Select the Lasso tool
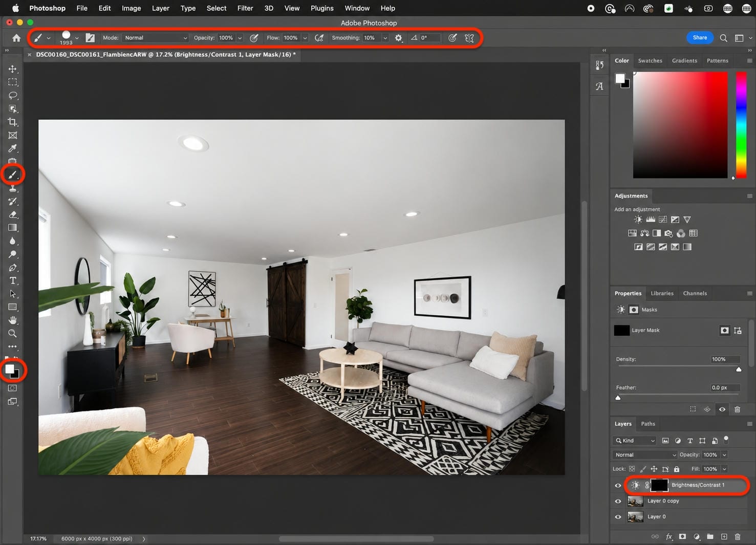Screen dimensions: 756x545 tap(13, 95)
